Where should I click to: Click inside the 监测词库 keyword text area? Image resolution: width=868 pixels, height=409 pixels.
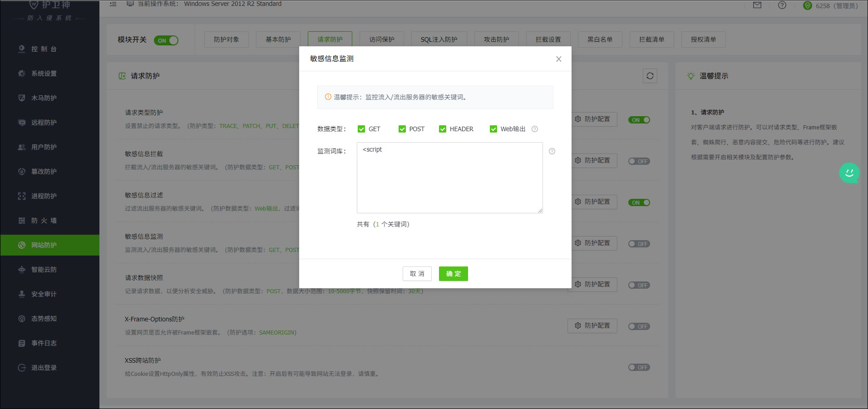(x=449, y=177)
